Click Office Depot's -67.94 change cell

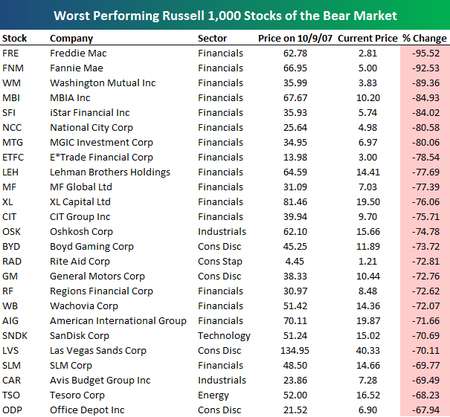click(x=426, y=410)
